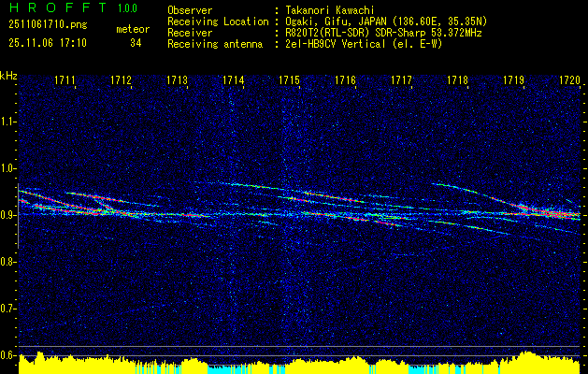The image size is (588, 374).
Task: Click the 2el-HB9CV Vertical antenna text
Action: 365,44
